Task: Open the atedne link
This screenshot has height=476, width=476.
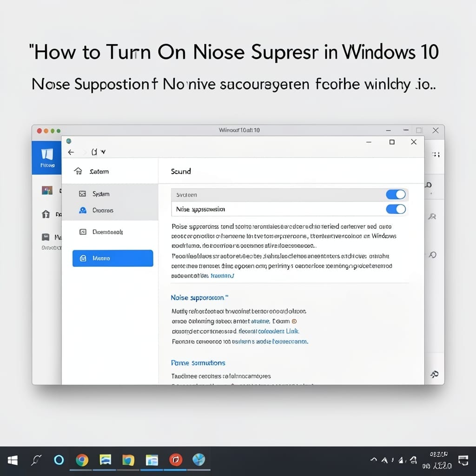Action: [260, 321]
